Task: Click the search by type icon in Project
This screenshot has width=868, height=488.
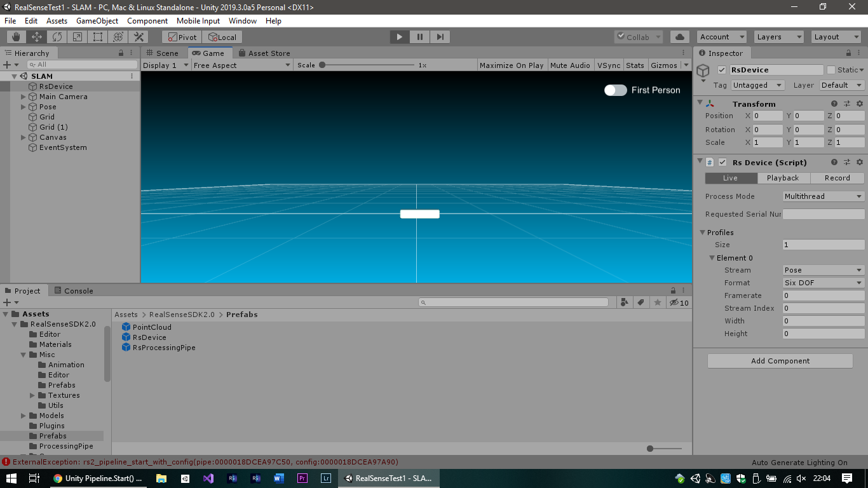Action: pyautogui.click(x=624, y=302)
